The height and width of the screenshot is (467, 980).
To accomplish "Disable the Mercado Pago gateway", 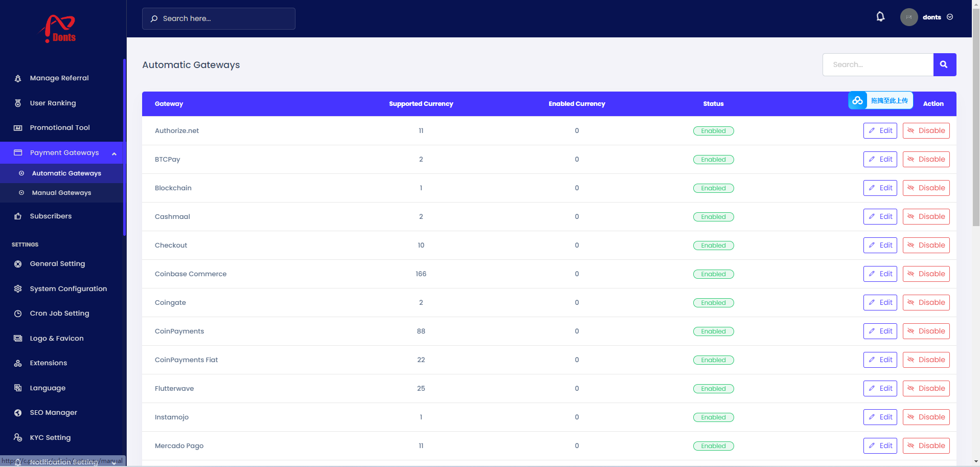I will click(926, 446).
